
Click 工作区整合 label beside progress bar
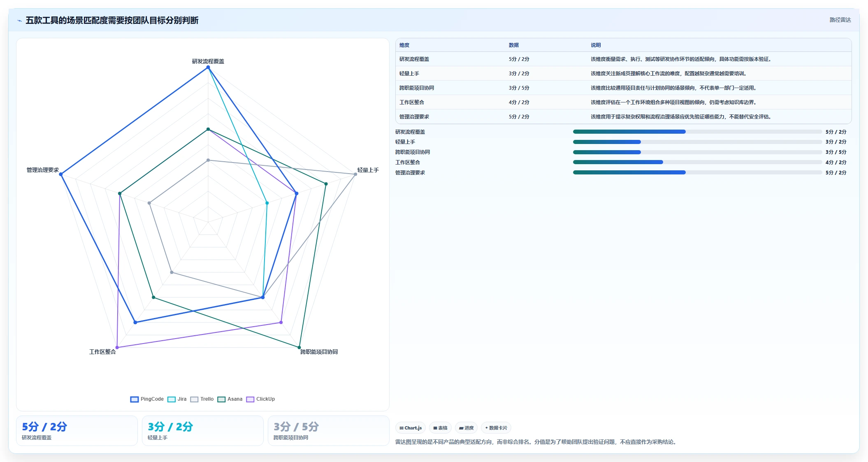[408, 163]
